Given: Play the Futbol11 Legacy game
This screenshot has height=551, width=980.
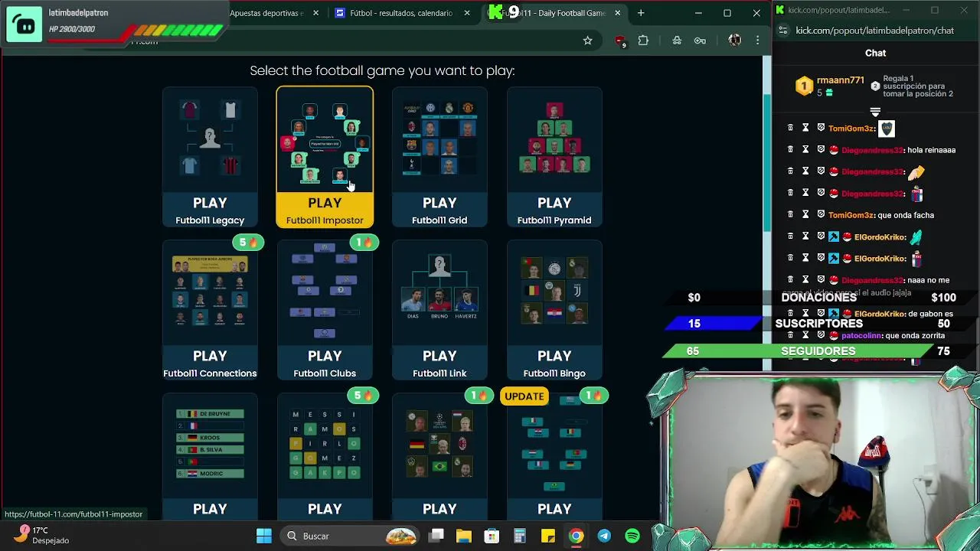Looking at the screenshot, I should [x=210, y=157].
